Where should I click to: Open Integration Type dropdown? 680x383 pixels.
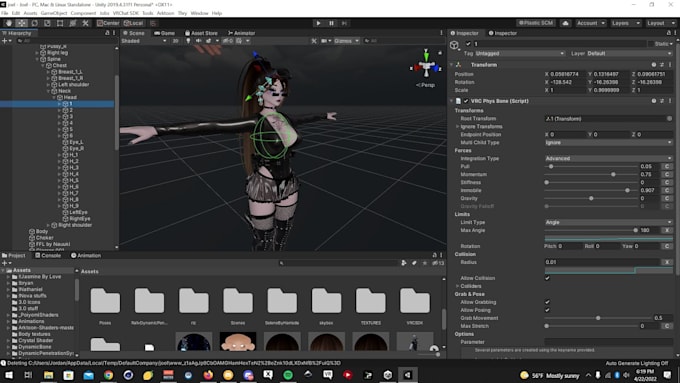[609, 158]
